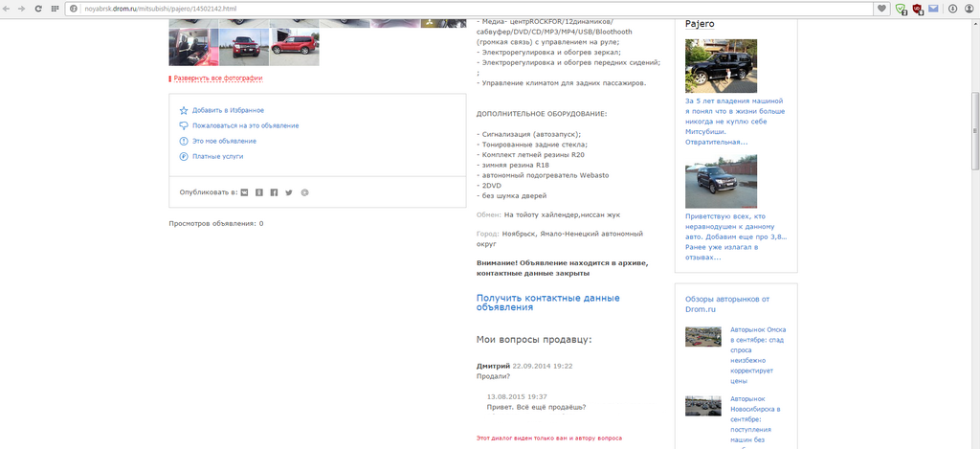Click the city 'Ноябрьск, Ямало-Ненецкий' text
This screenshot has width=980, height=449.
[559, 239]
